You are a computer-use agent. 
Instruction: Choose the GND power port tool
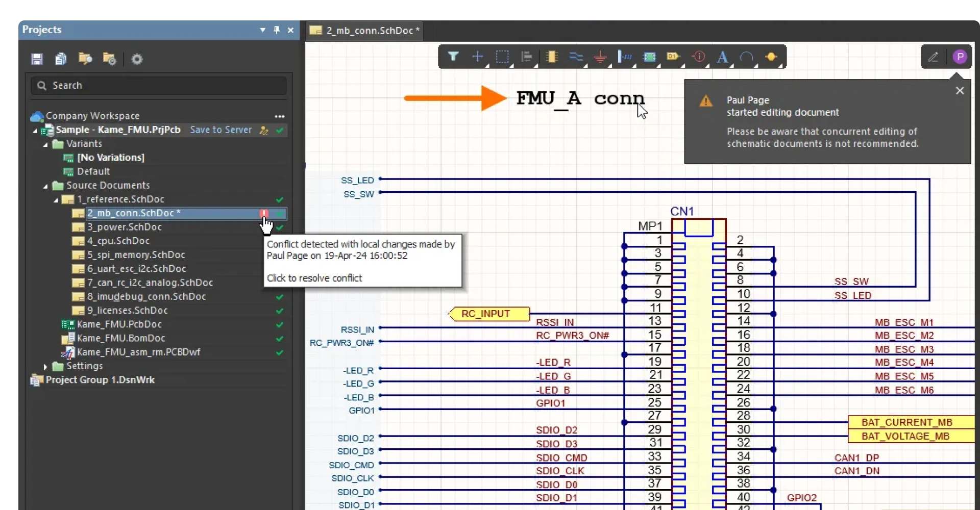tap(600, 57)
